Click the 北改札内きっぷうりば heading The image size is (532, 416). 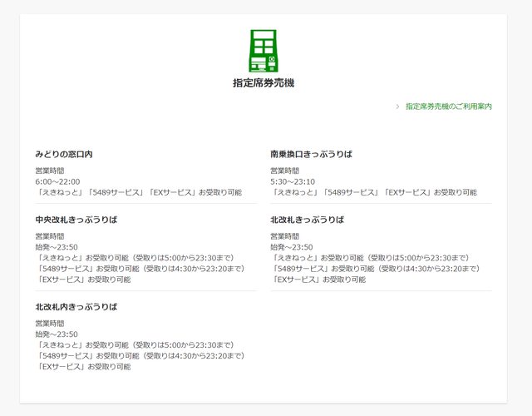(x=76, y=307)
